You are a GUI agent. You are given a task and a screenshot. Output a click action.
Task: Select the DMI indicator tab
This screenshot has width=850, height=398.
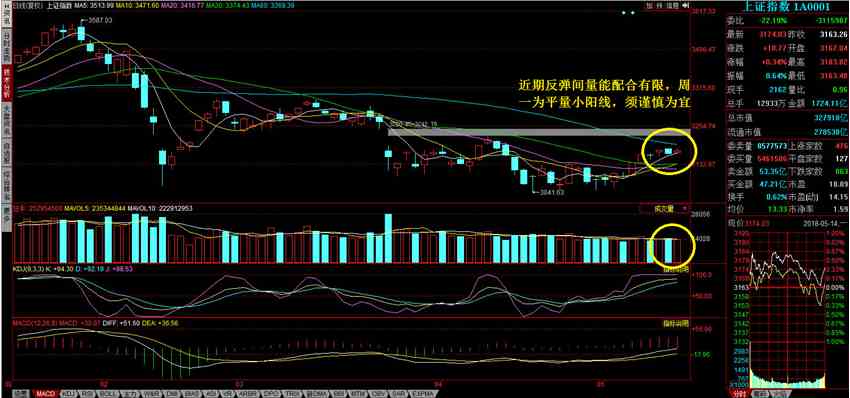(171, 394)
